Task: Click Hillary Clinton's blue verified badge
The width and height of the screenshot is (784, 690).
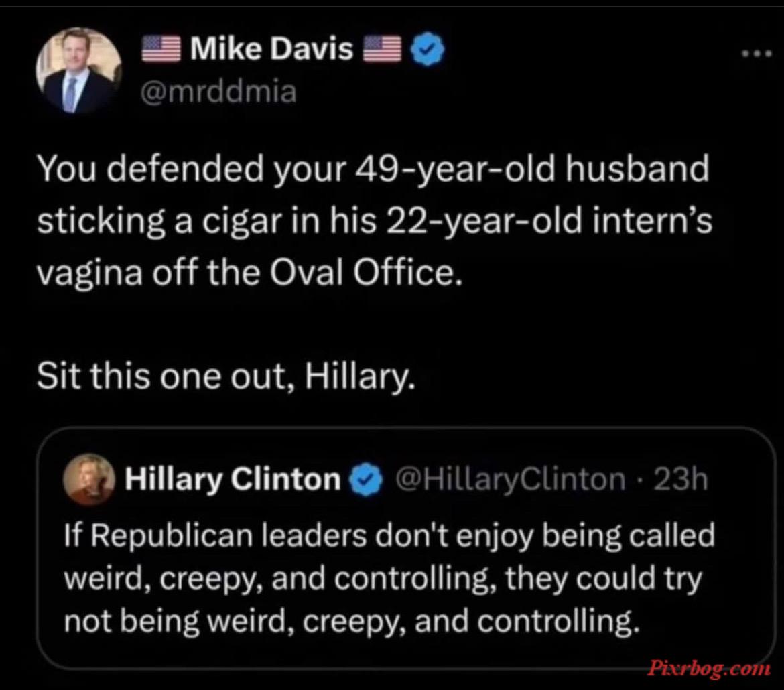Action: (366, 480)
